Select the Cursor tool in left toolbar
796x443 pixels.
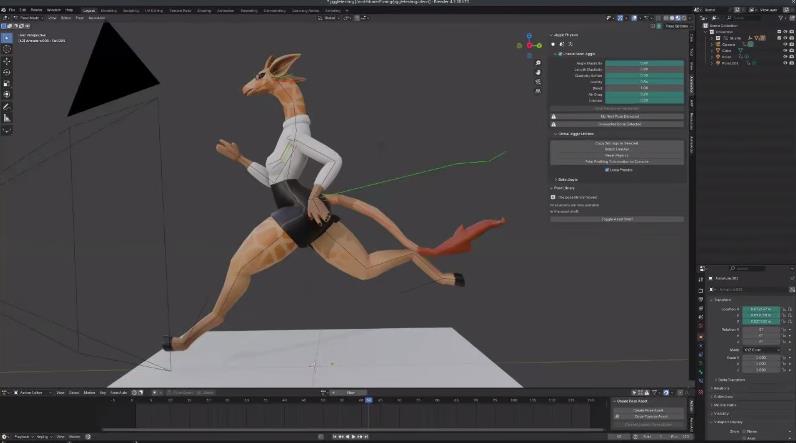point(7,48)
